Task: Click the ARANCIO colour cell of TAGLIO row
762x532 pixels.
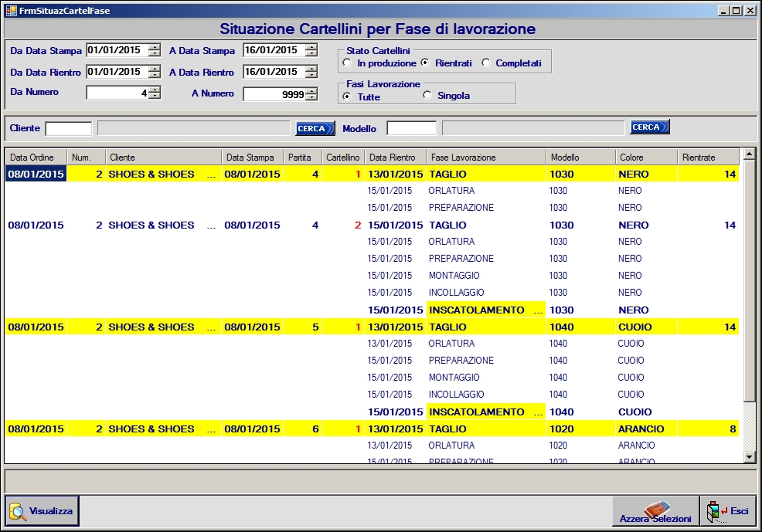Action: point(646,429)
